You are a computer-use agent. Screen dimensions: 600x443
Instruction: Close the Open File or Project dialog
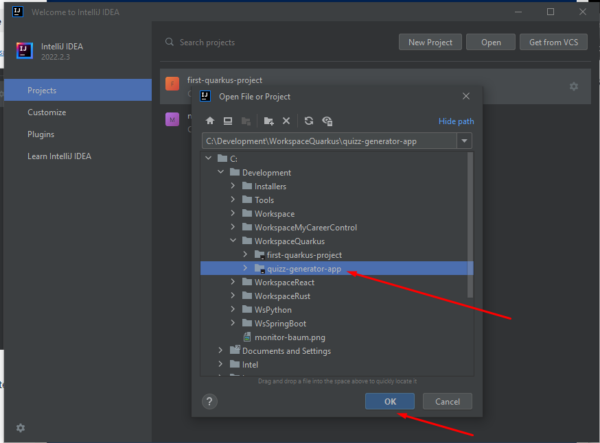466,96
